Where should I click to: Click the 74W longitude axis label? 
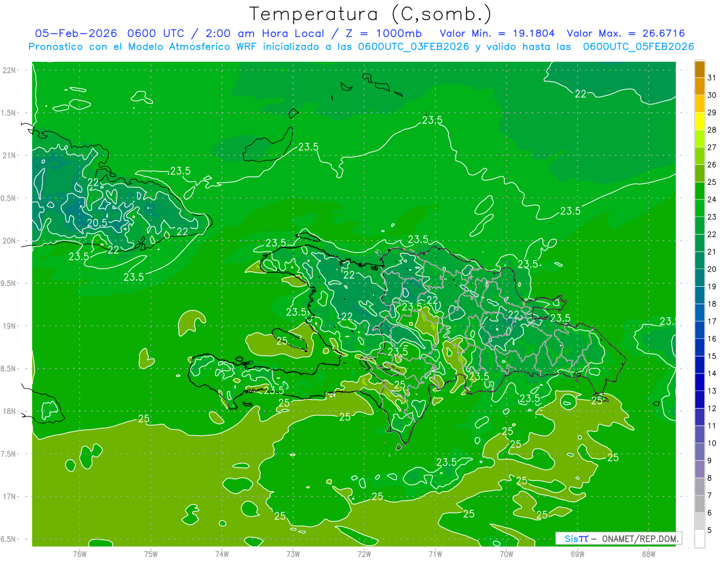point(221,554)
